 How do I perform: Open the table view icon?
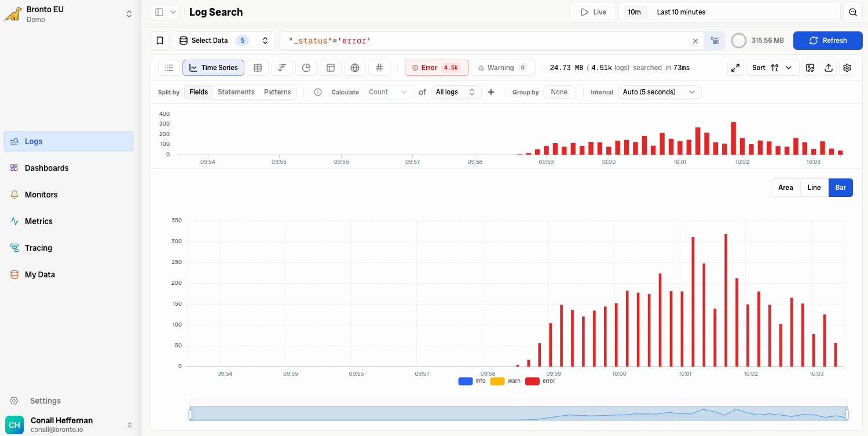click(x=258, y=68)
